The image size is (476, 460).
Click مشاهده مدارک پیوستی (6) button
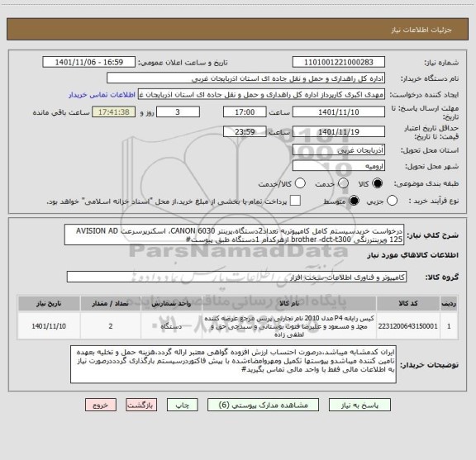coord(263,405)
